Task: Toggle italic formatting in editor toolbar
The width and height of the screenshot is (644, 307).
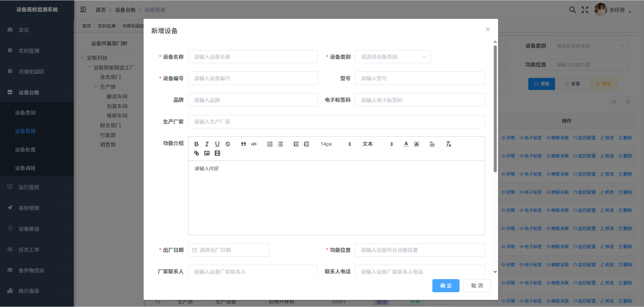Action: (x=207, y=144)
